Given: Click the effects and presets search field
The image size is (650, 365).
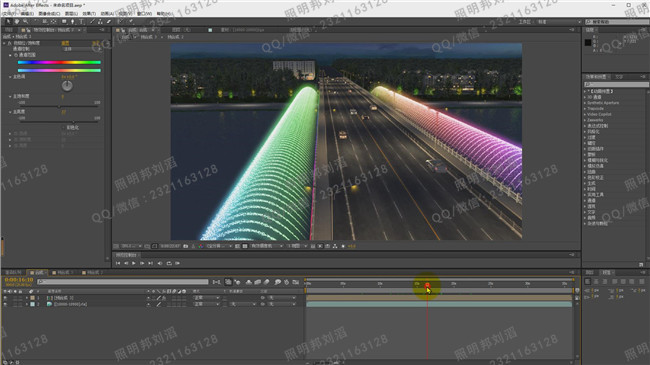Looking at the screenshot, I should [x=616, y=84].
